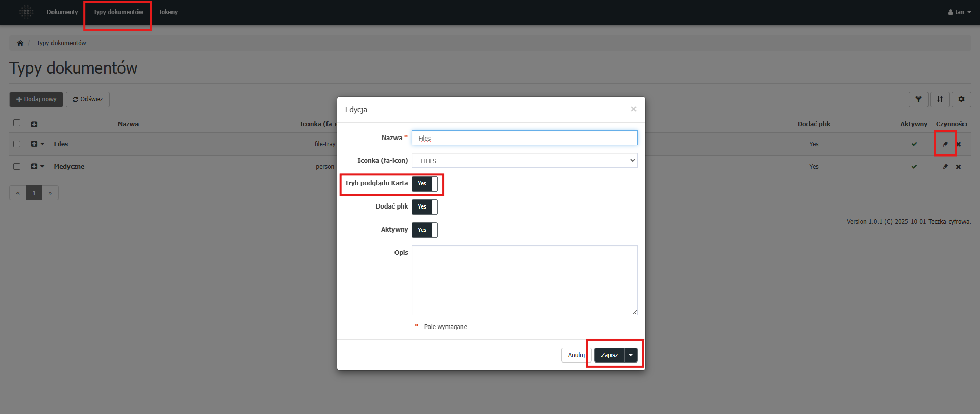
Task: Open the Zapisz button dropdown arrow
Action: click(x=631, y=355)
